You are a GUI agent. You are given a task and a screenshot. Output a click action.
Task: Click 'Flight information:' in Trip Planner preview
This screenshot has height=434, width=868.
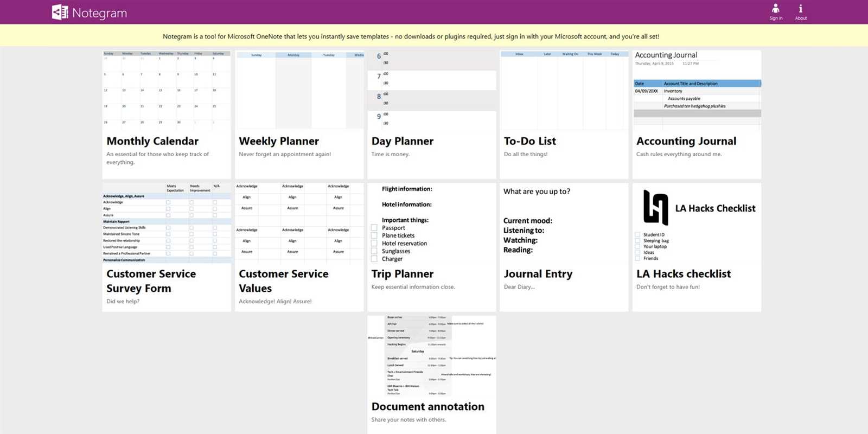click(407, 189)
